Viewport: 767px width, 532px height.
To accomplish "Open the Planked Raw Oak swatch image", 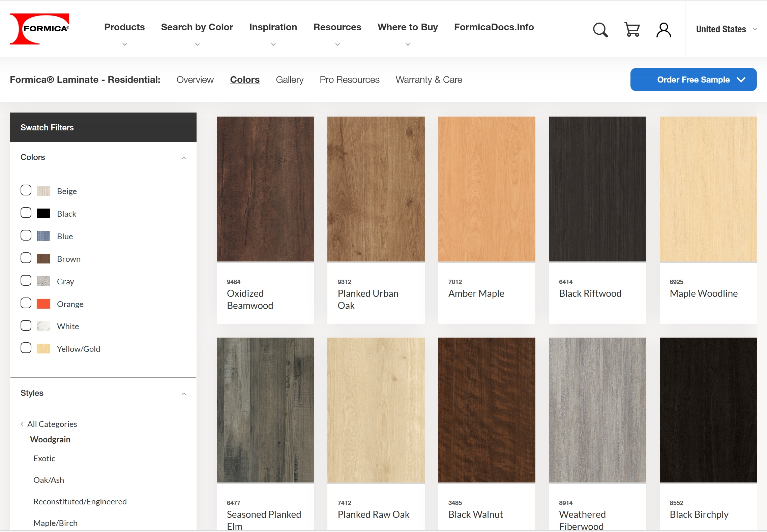I will (x=376, y=410).
